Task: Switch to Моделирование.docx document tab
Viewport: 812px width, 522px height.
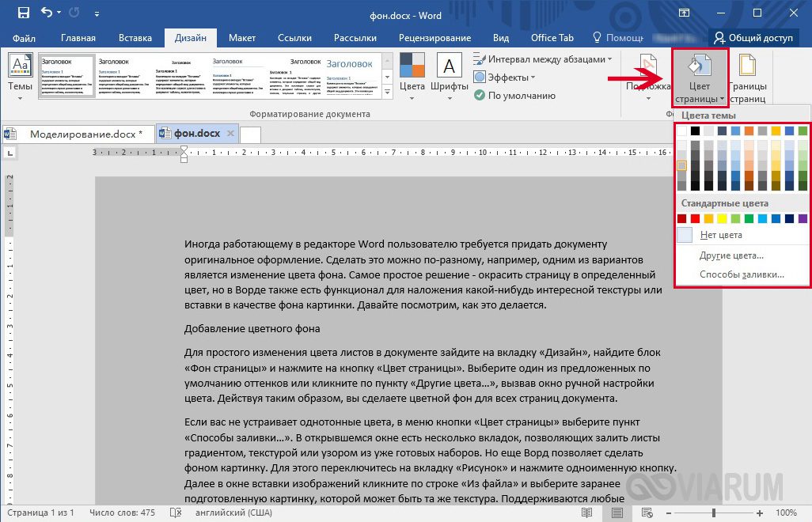Action: point(78,134)
